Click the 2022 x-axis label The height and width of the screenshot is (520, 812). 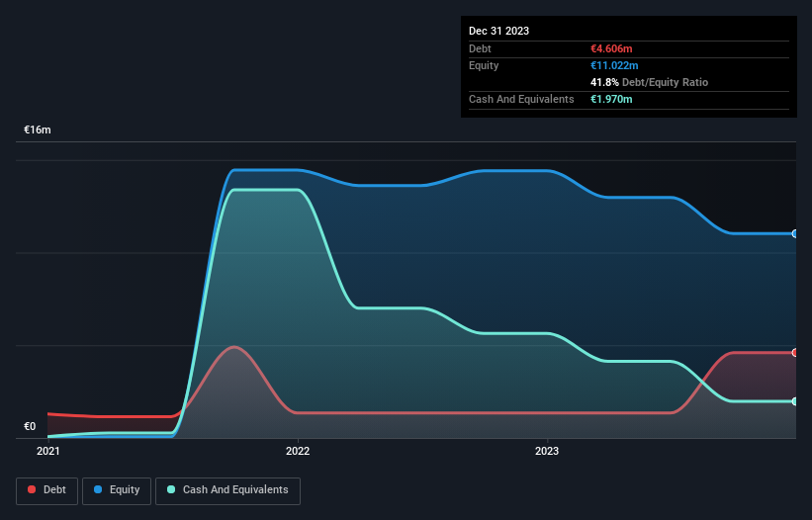click(x=298, y=451)
